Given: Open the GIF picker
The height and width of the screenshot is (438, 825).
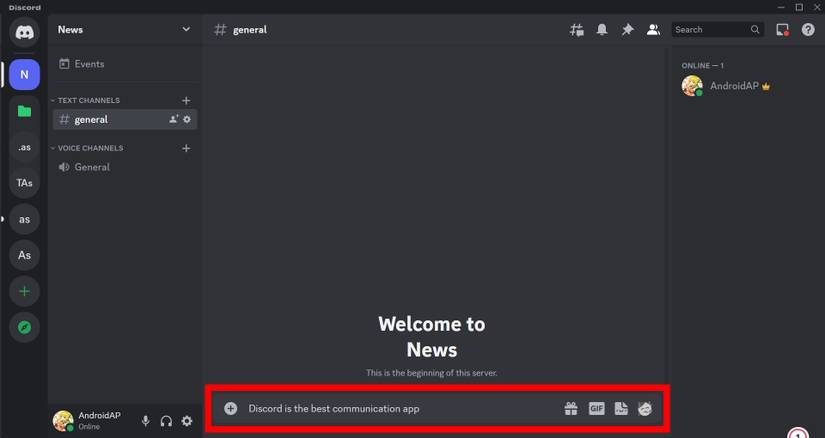Looking at the screenshot, I should (x=596, y=408).
